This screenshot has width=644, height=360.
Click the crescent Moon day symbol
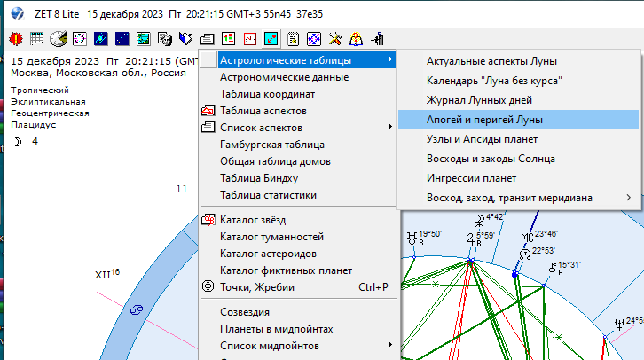(18, 142)
